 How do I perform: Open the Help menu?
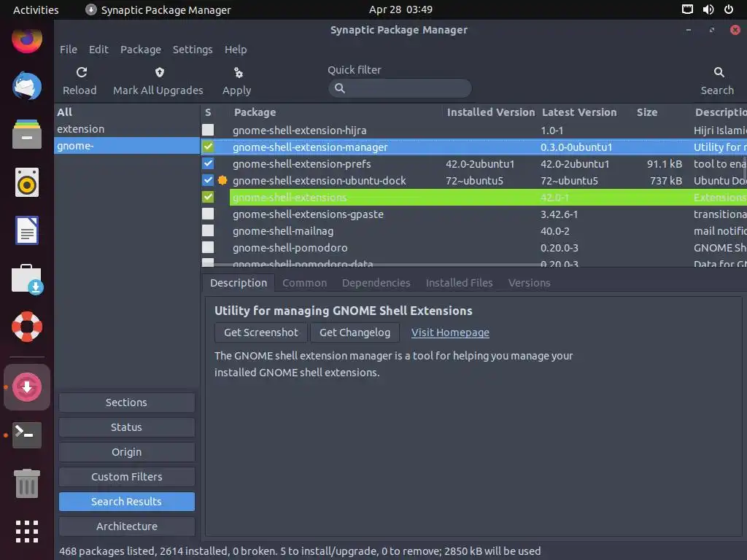[x=236, y=50]
